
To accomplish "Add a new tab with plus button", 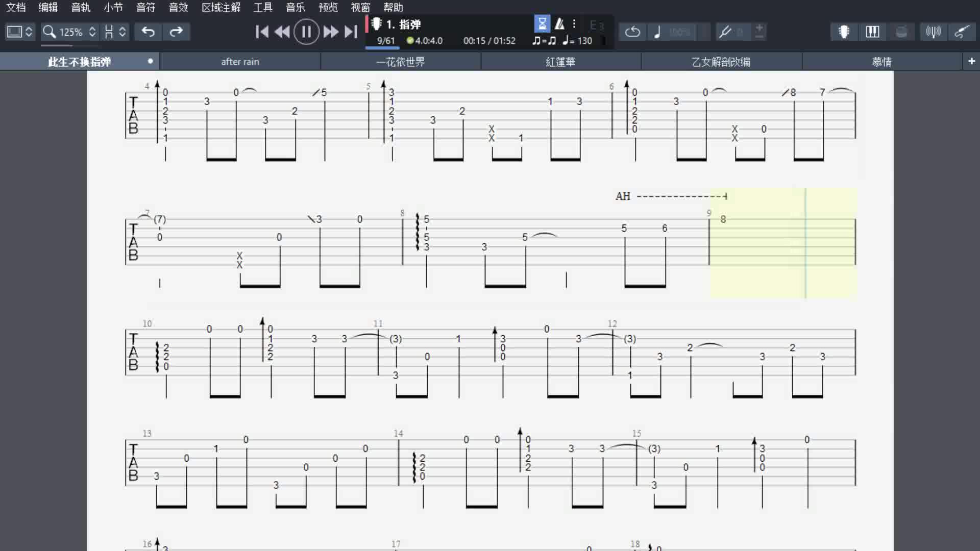I will point(971,61).
